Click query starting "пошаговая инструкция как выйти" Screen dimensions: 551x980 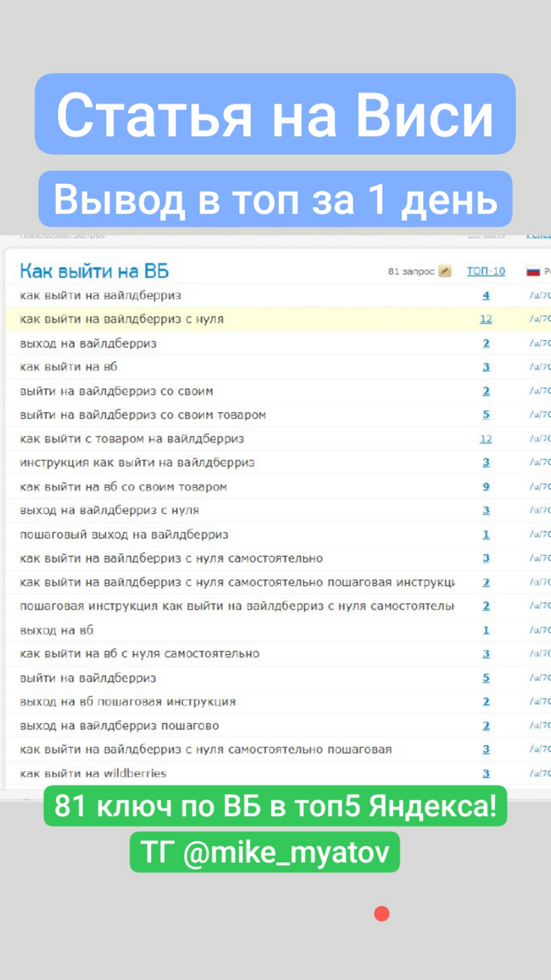click(x=237, y=606)
